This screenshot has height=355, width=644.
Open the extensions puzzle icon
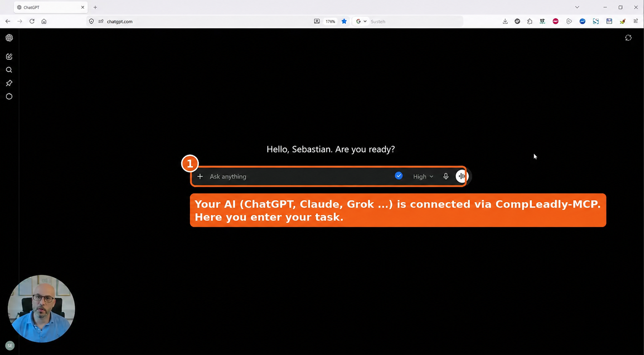click(x=530, y=21)
